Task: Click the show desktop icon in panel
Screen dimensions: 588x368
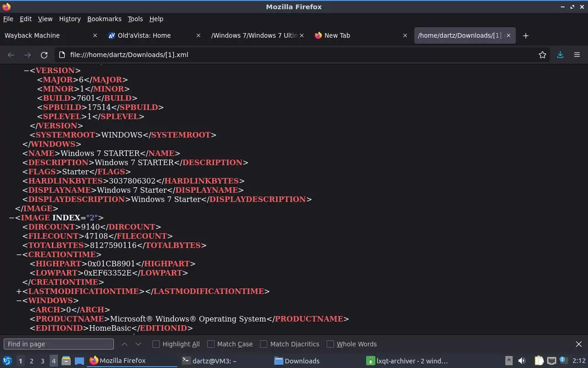Action: [79, 361]
